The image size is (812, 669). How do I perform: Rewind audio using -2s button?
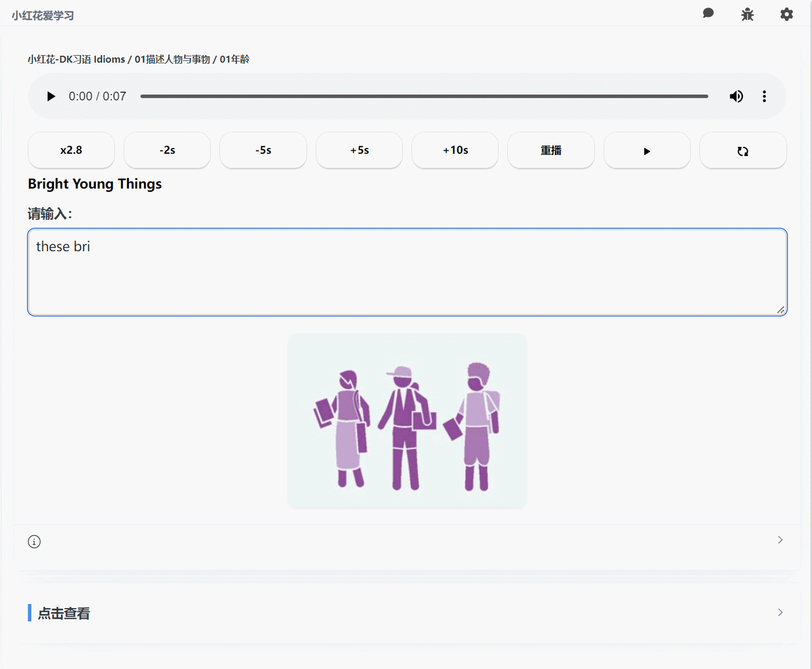(167, 150)
